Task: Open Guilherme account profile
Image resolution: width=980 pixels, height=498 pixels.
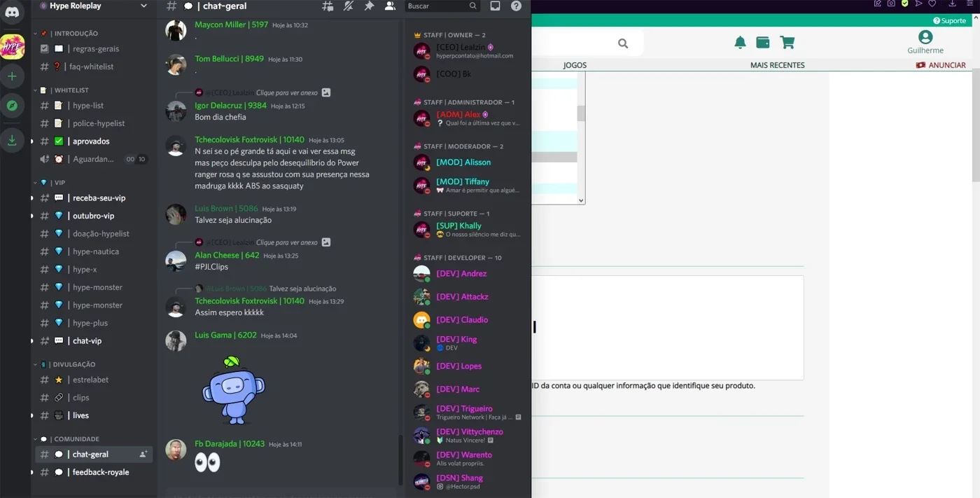Action: (925, 42)
